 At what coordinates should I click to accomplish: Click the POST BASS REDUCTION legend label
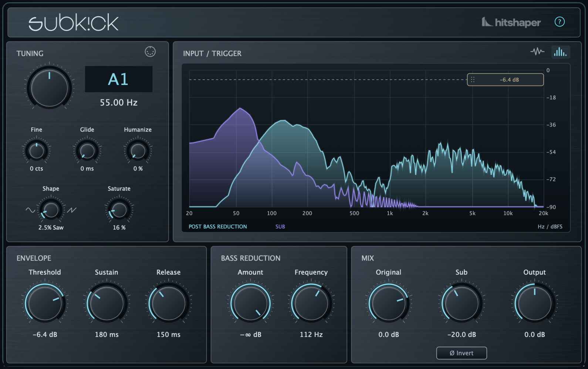coord(218,227)
